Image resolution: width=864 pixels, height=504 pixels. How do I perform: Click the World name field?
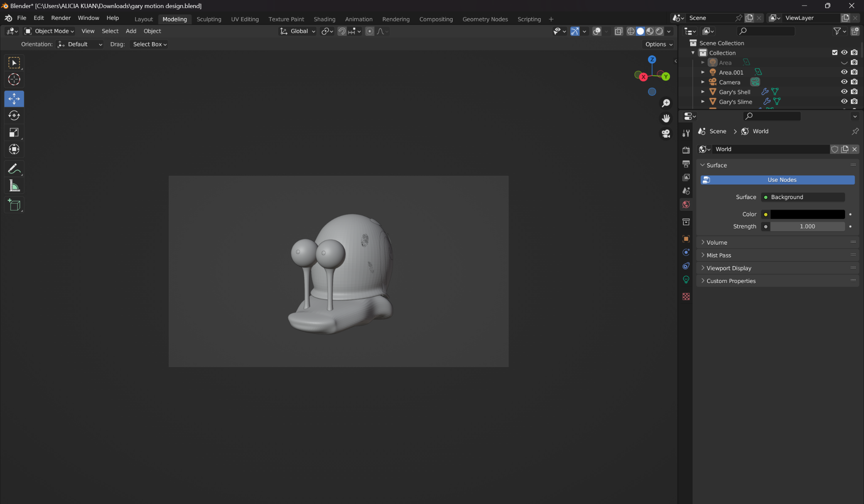click(770, 149)
